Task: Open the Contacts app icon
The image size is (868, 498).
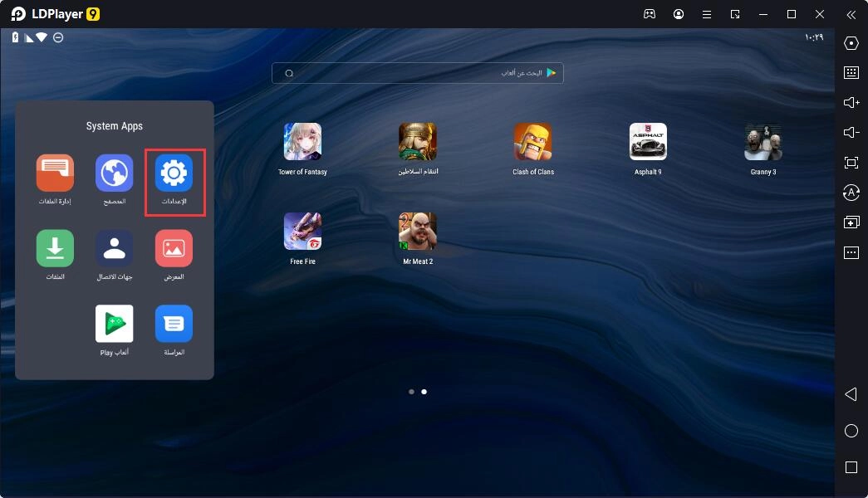Action: point(114,248)
